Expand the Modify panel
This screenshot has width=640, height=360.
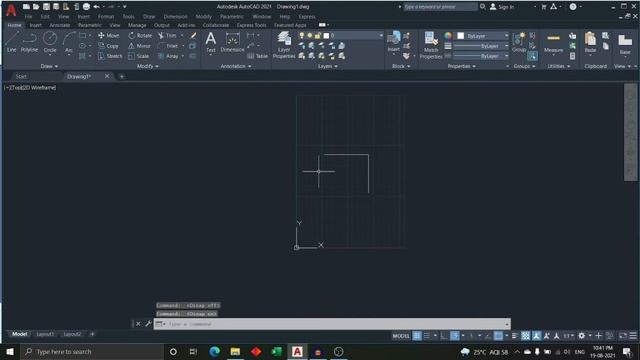point(148,66)
